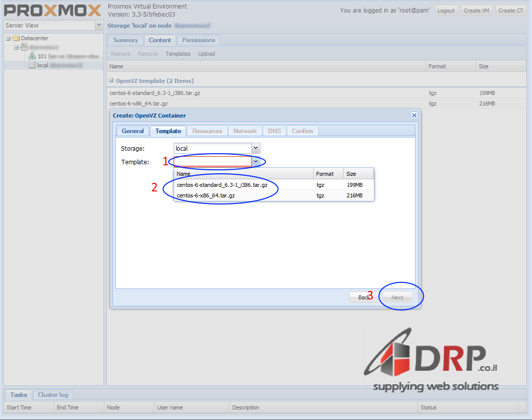Click the Template input field

tap(213, 162)
